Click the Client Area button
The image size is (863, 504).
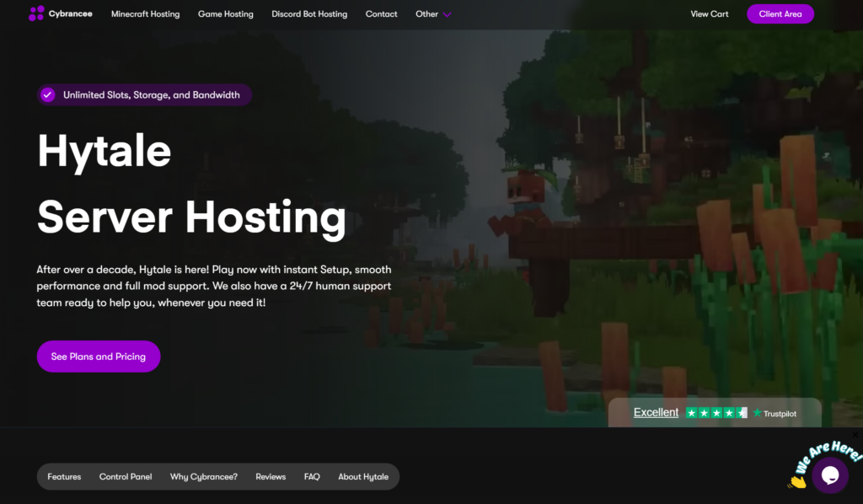(780, 13)
